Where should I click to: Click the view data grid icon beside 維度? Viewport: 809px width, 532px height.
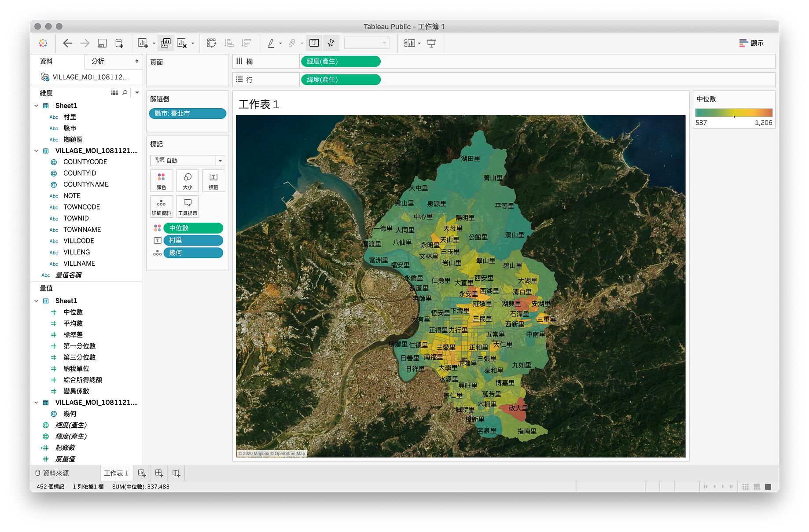[x=114, y=92]
